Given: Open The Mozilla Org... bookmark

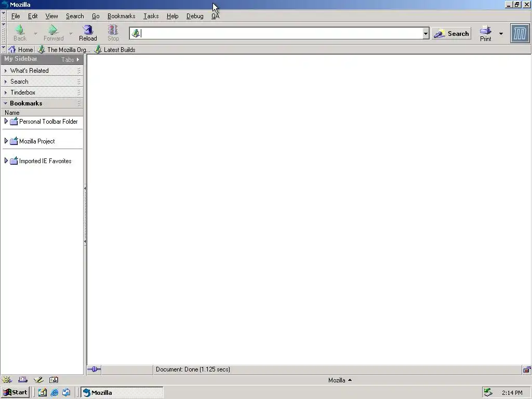Looking at the screenshot, I should pos(64,49).
